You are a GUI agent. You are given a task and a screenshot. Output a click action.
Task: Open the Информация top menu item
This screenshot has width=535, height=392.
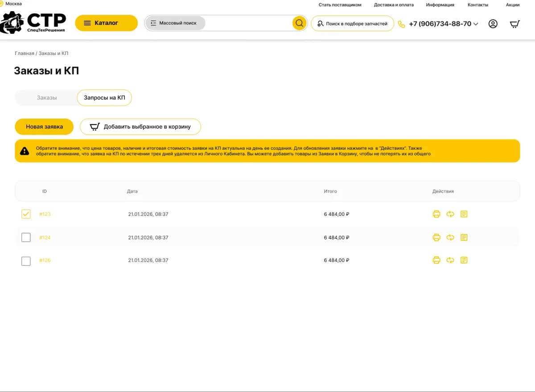pyautogui.click(x=440, y=5)
